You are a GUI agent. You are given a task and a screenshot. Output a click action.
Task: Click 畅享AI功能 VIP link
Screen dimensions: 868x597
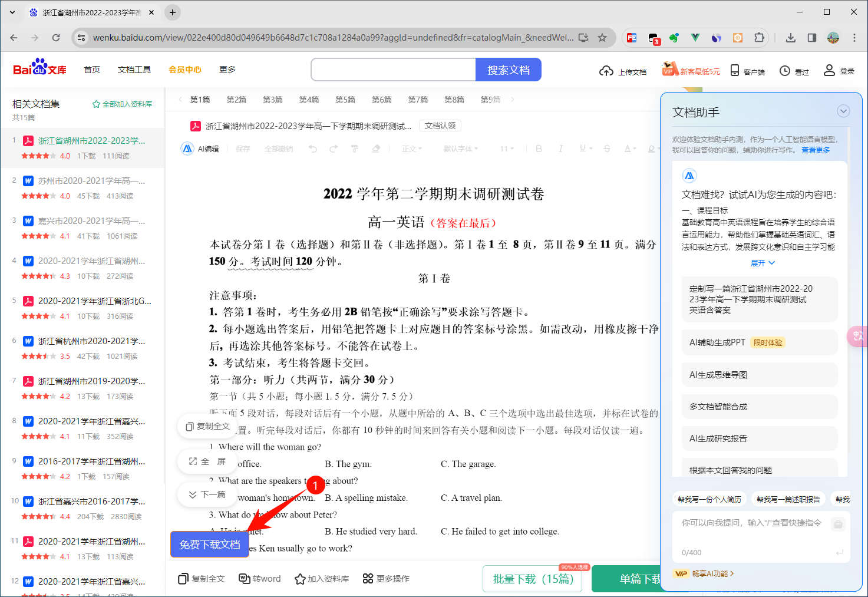(x=704, y=573)
